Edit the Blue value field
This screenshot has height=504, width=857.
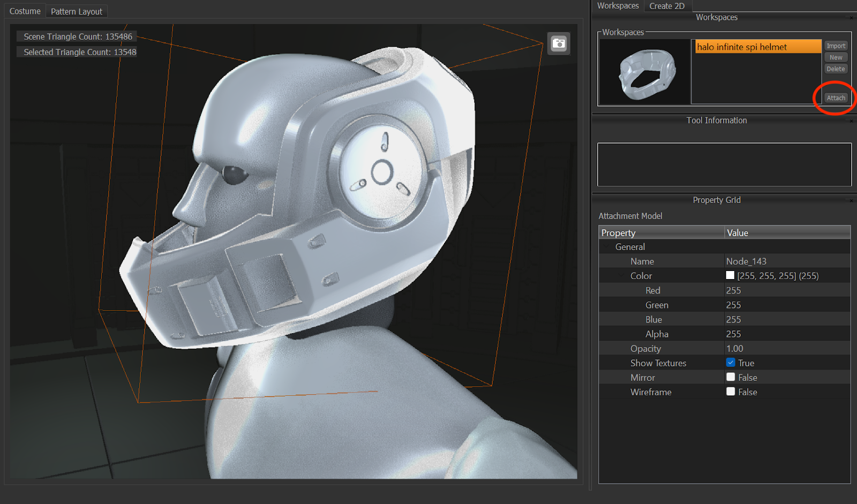tap(787, 319)
